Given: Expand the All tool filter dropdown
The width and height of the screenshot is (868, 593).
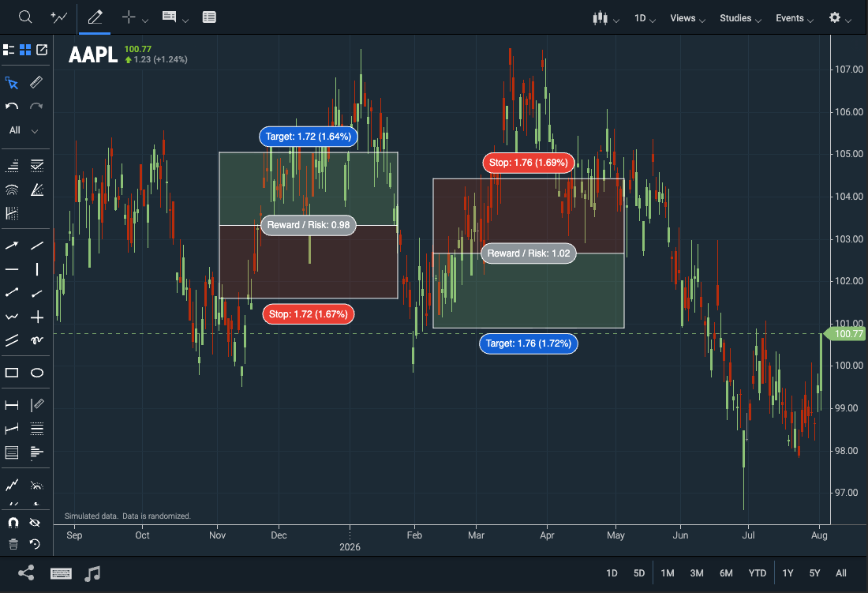Looking at the screenshot, I should tap(24, 130).
